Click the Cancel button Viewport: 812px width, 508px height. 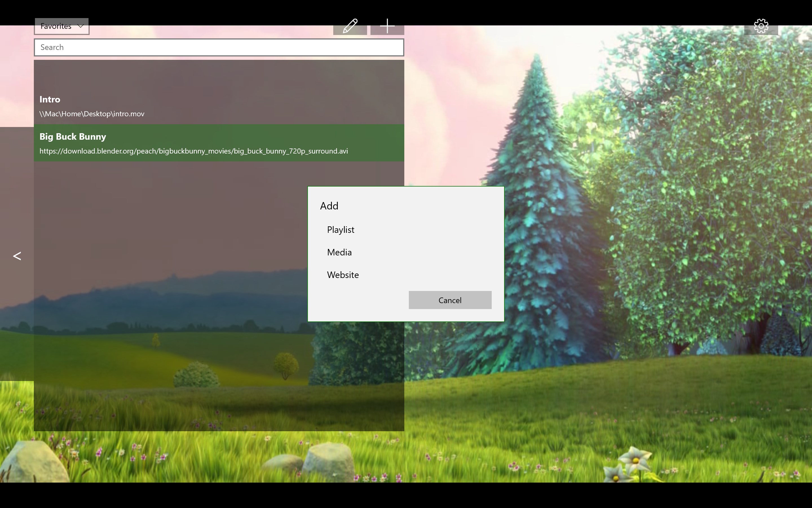pos(450,300)
